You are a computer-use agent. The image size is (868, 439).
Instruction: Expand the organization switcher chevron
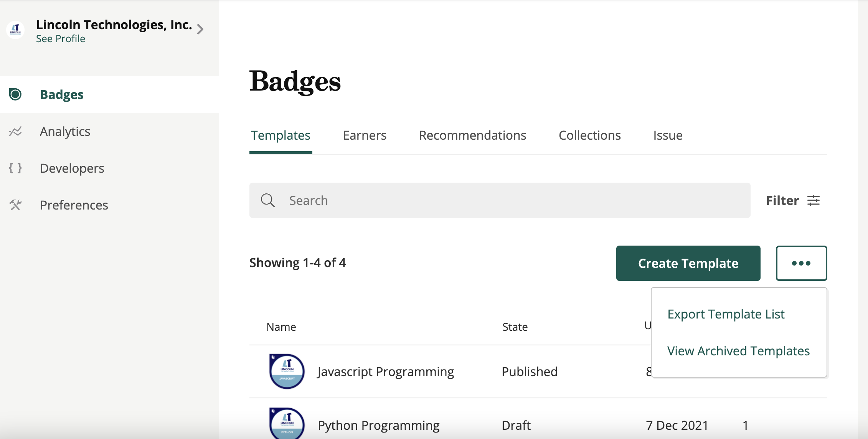(x=200, y=29)
